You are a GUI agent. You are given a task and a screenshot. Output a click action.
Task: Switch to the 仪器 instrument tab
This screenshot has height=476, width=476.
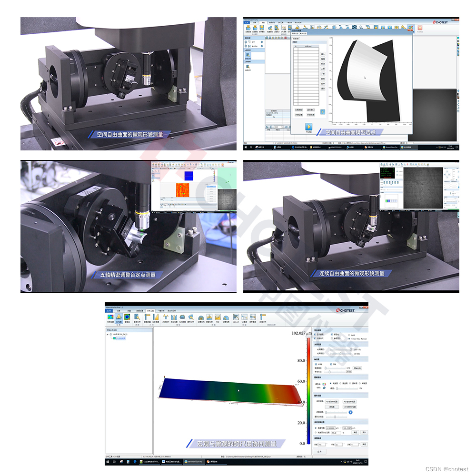click(x=119, y=311)
